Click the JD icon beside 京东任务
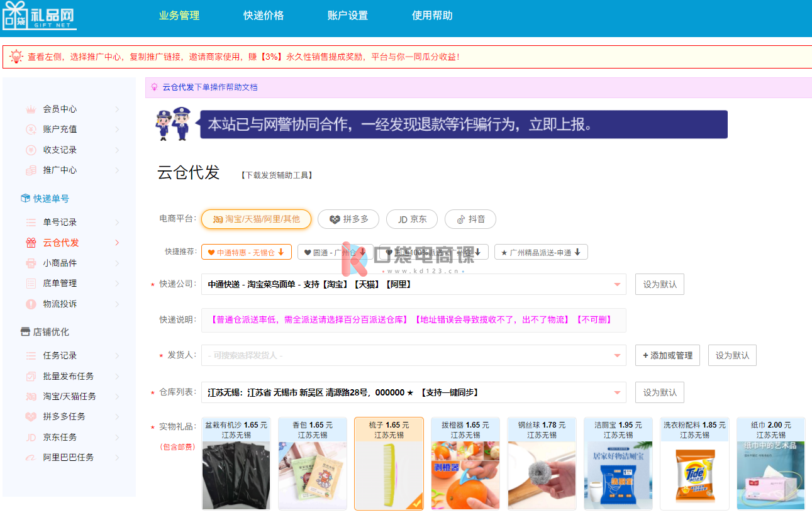812x520 pixels. tap(31, 438)
